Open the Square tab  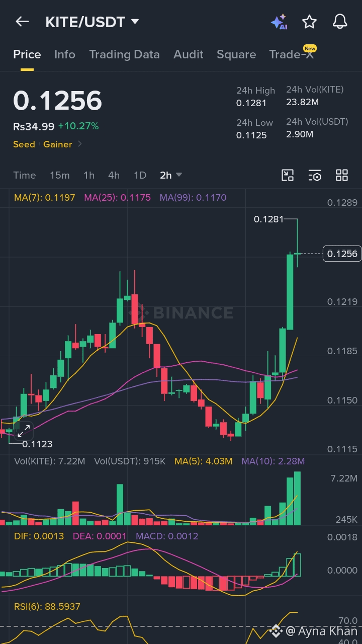[x=236, y=54]
